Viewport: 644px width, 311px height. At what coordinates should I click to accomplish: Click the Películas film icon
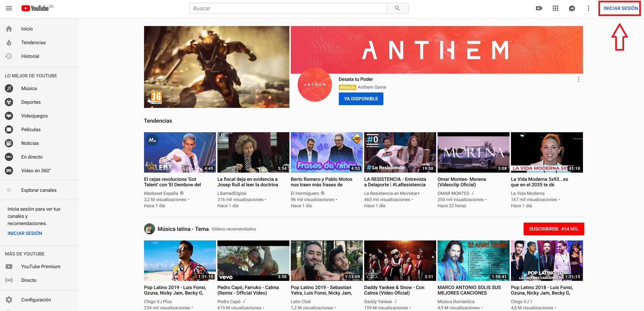(9, 129)
